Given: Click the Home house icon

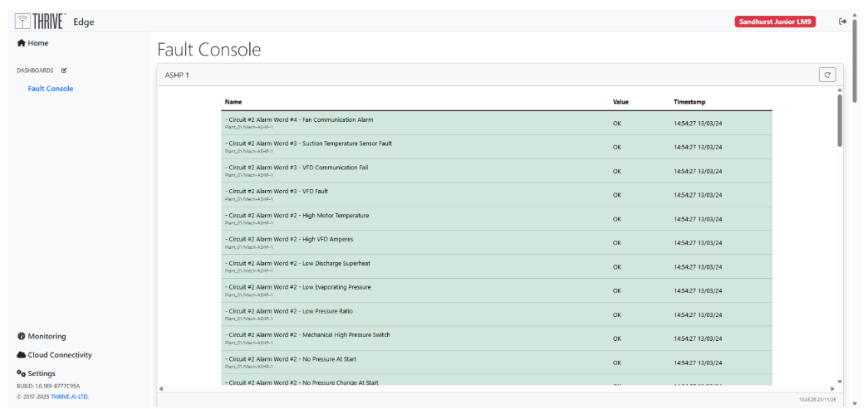Looking at the screenshot, I should (22, 43).
